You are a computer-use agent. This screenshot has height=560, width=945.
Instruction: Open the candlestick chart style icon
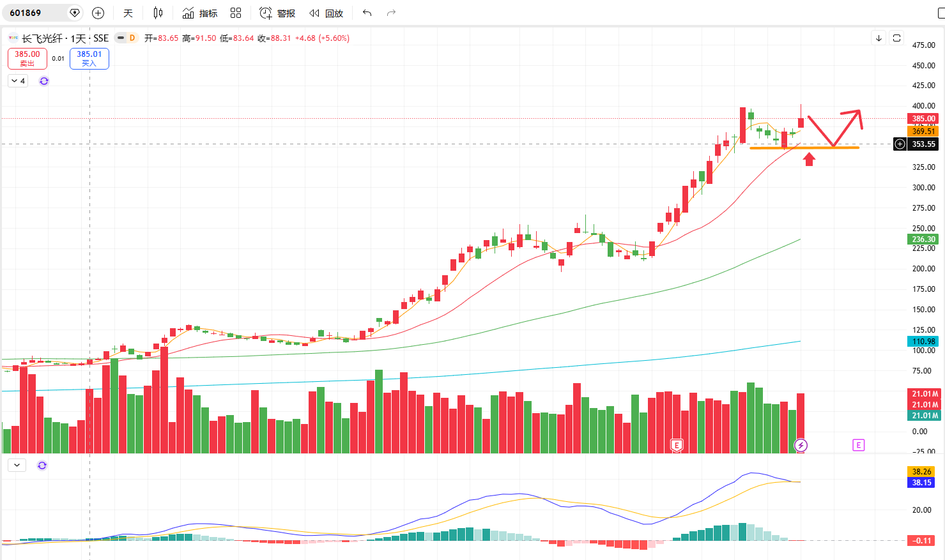tap(158, 13)
